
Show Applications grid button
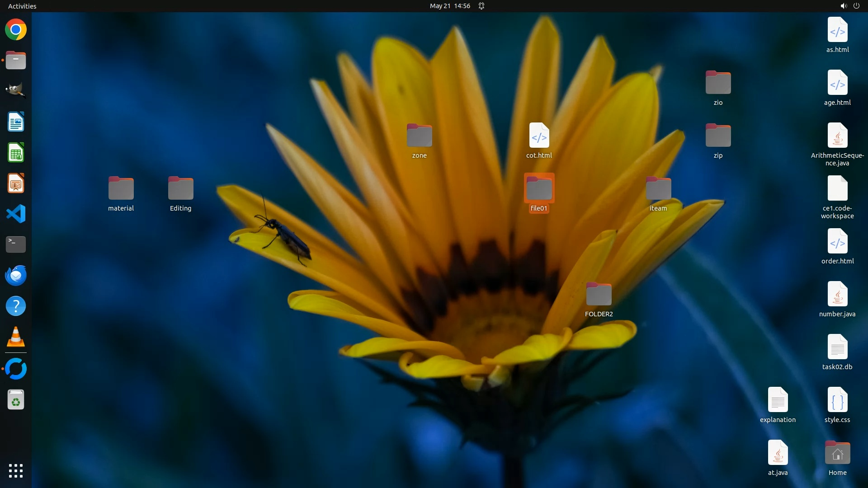16,470
